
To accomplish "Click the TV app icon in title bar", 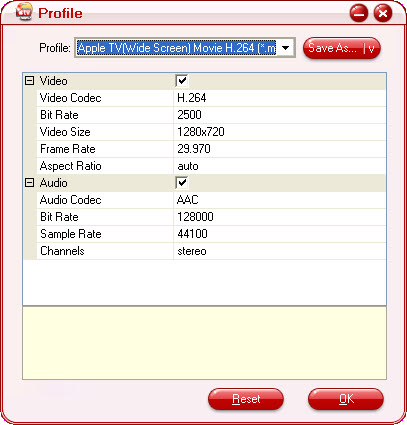I will [x=24, y=13].
